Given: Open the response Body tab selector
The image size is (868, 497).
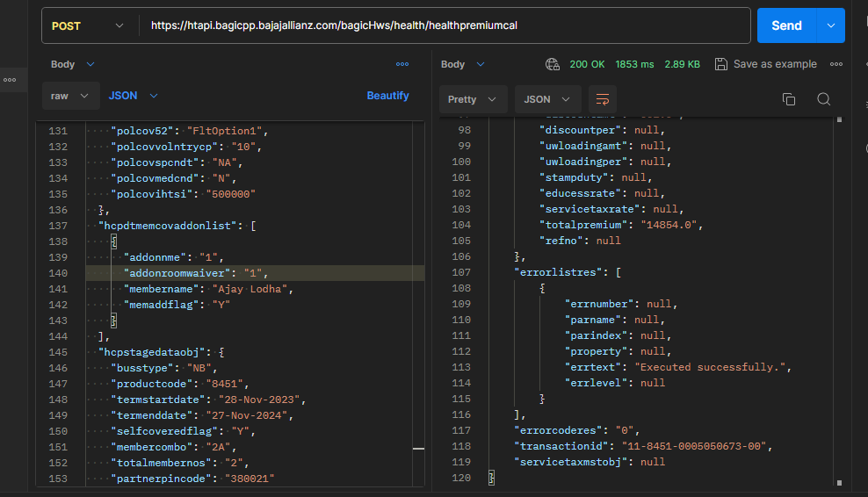Looking at the screenshot, I should (462, 64).
